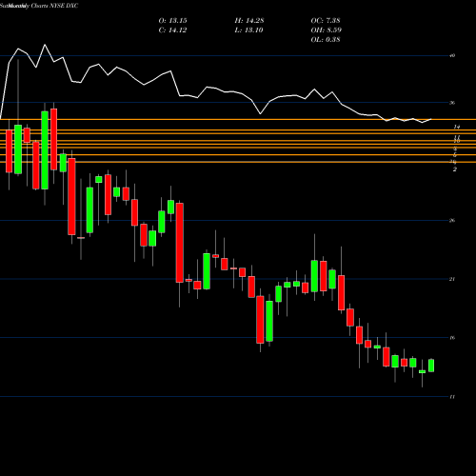Select the 'OH: 8.59' reading

point(326,30)
